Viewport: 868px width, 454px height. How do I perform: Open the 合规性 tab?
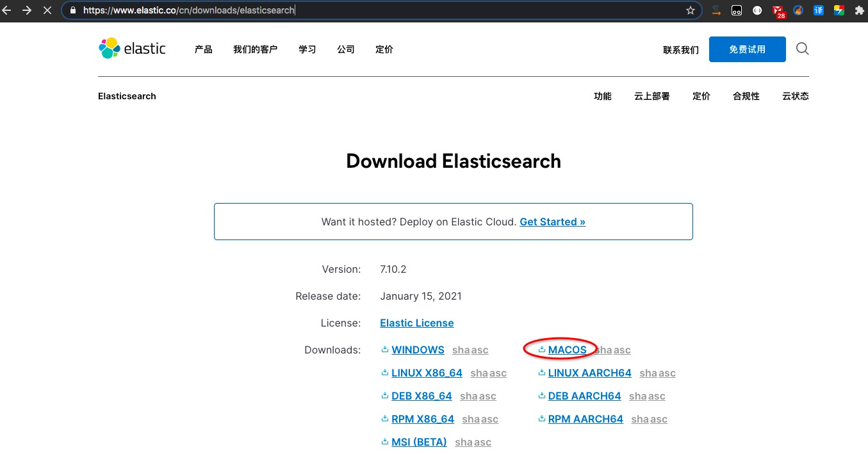click(746, 96)
